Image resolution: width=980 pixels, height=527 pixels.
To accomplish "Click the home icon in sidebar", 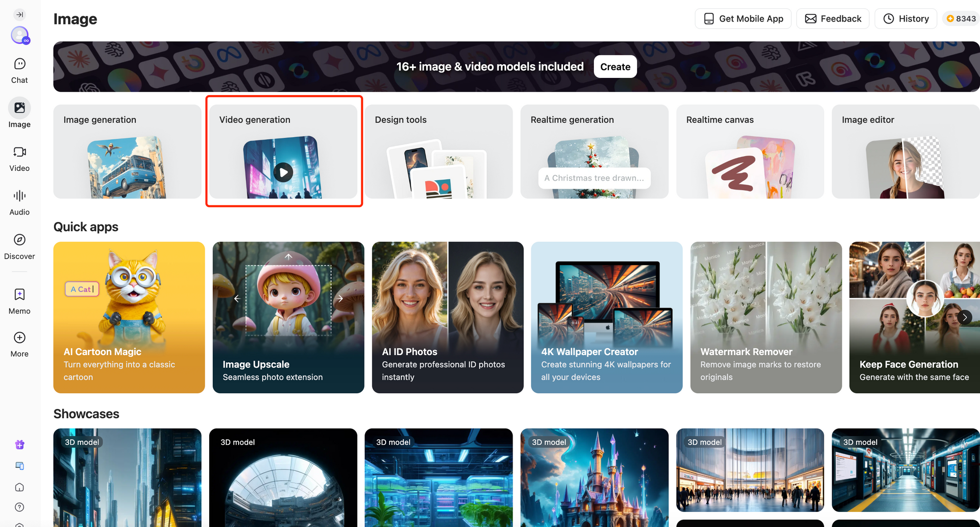I will pyautogui.click(x=20, y=487).
